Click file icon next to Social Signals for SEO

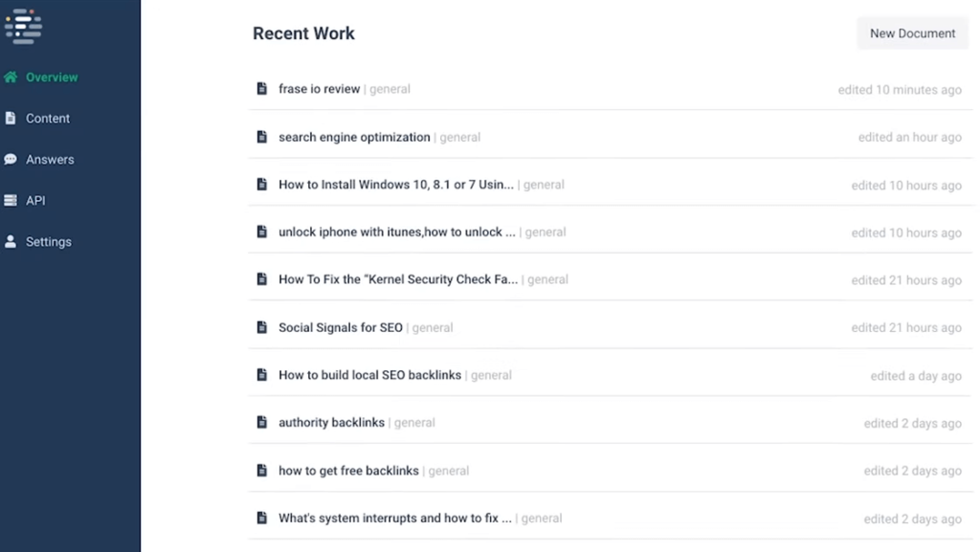click(x=262, y=327)
